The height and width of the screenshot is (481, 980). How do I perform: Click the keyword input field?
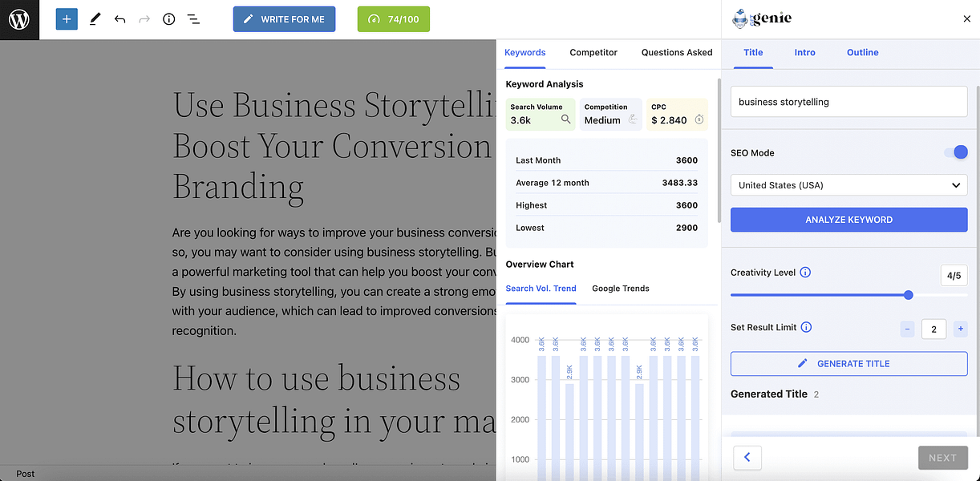(x=848, y=102)
